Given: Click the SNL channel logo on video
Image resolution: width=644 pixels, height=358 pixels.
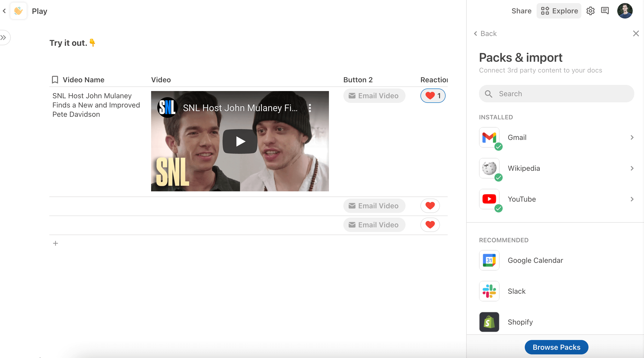Looking at the screenshot, I should pos(167,108).
